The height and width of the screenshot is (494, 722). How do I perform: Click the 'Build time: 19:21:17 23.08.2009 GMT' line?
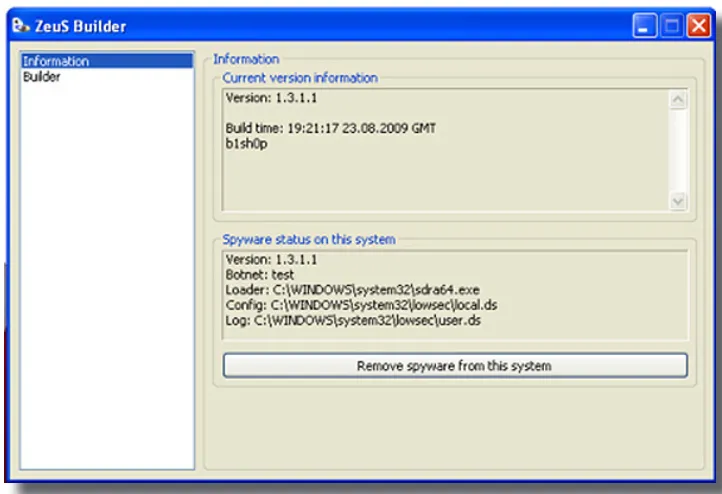pyautogui.click(x=331, y=128)
